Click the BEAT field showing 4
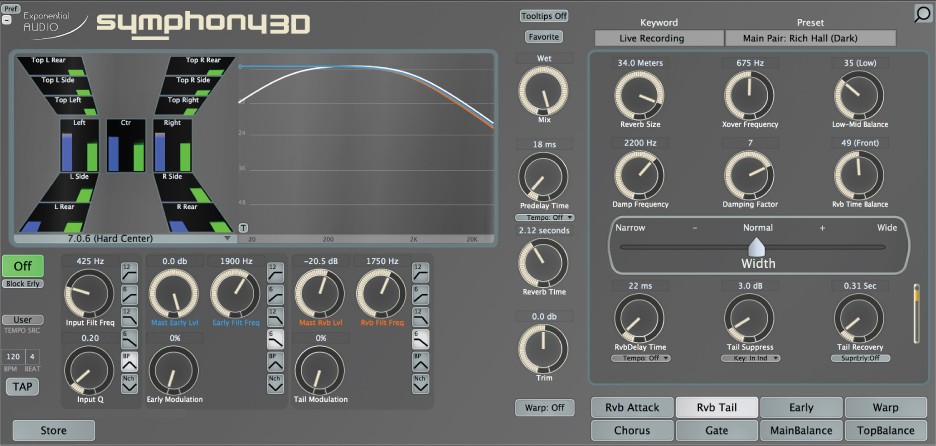This screenshot has width=936, height=446. click(33, 357)
